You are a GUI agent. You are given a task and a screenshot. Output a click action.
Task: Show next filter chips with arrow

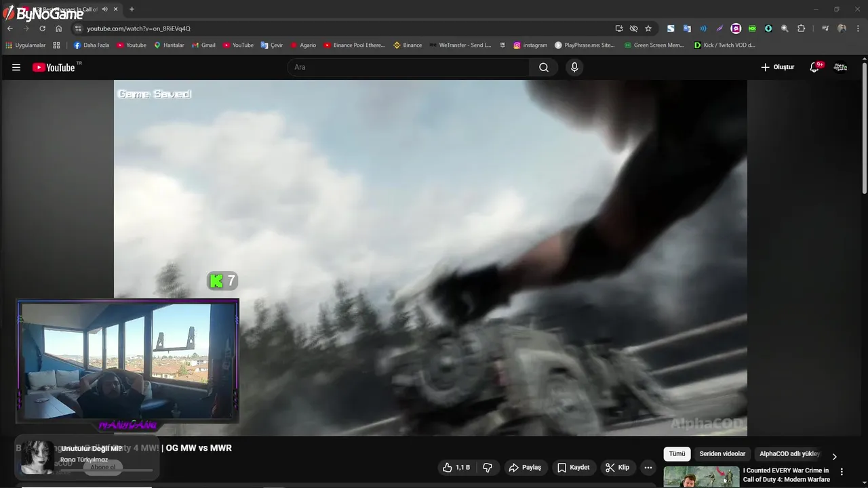[x=835, y=456]
